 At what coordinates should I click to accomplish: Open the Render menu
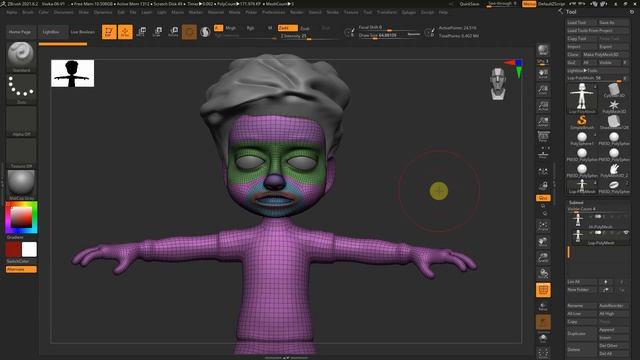(297, 12)
